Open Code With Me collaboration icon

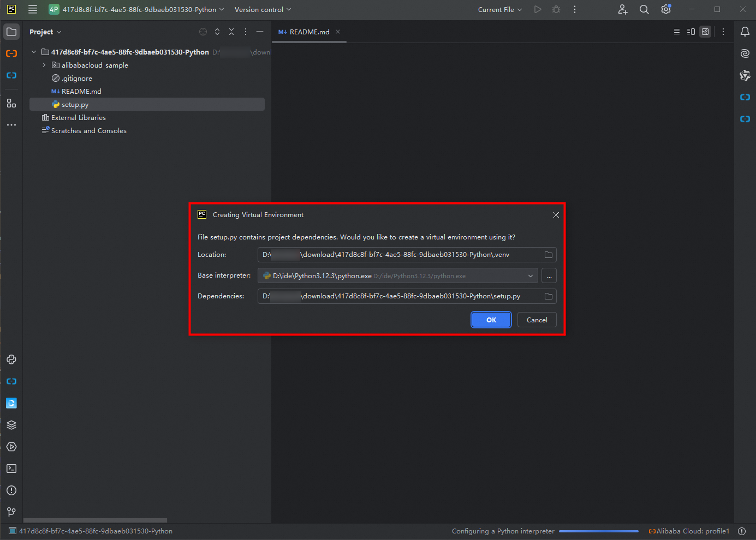coord(623,9)
